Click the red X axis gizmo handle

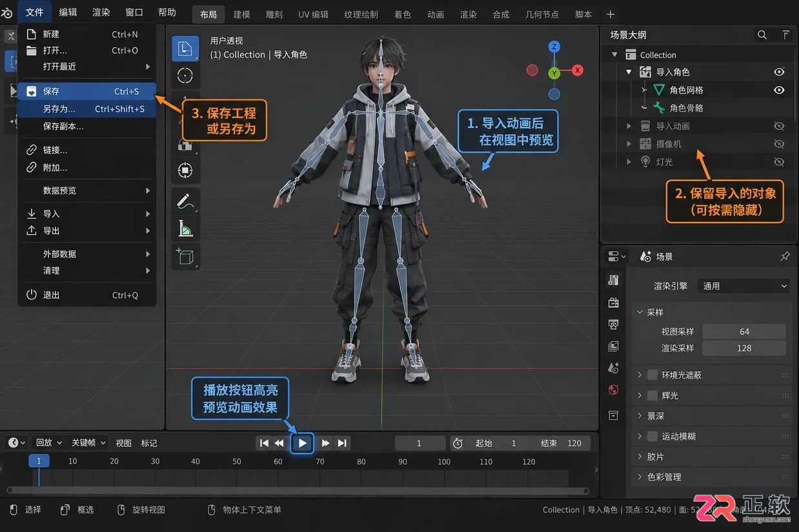click(x=578, y=70)
